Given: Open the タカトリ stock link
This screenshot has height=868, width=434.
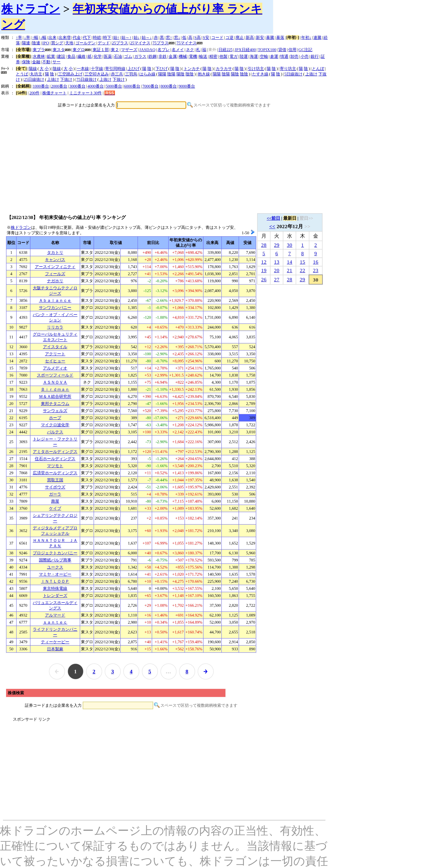Looking at the screenshot, I should pyautogui.click(x=55, y=252).
